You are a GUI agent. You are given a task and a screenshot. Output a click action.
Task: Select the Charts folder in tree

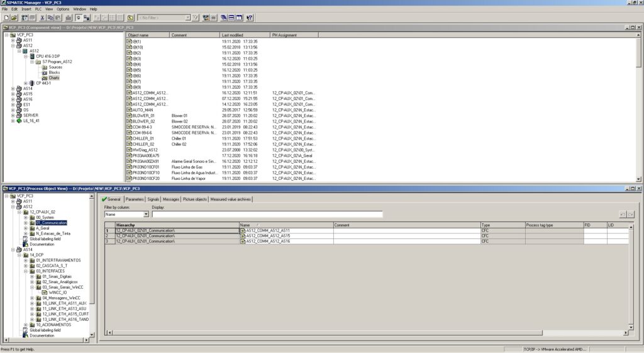click(x=54, y=77)
